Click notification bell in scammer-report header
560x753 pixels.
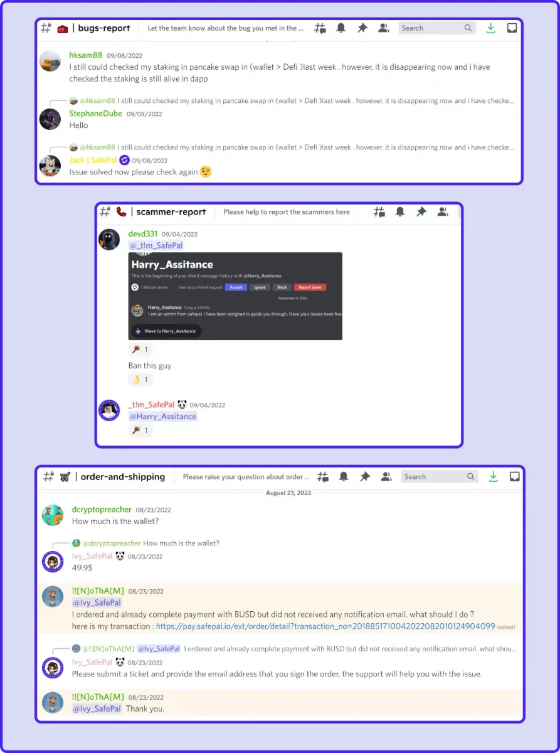(400, 212)
